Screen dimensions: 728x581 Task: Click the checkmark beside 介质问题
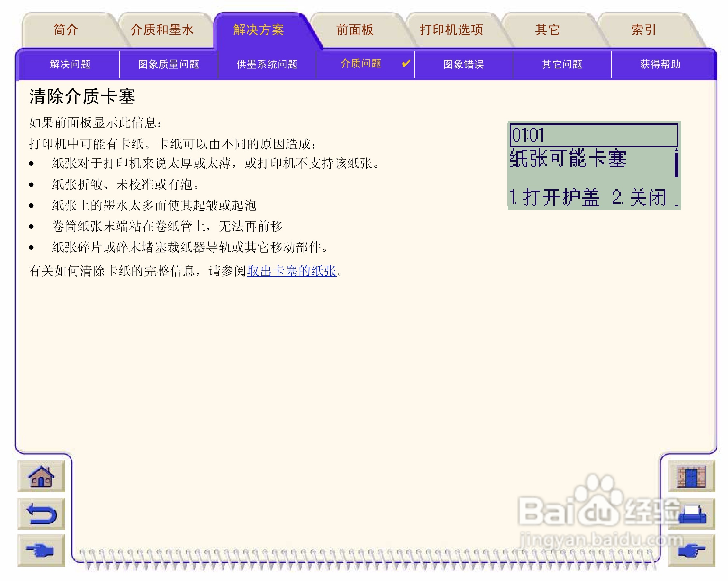tap(406, 63)
